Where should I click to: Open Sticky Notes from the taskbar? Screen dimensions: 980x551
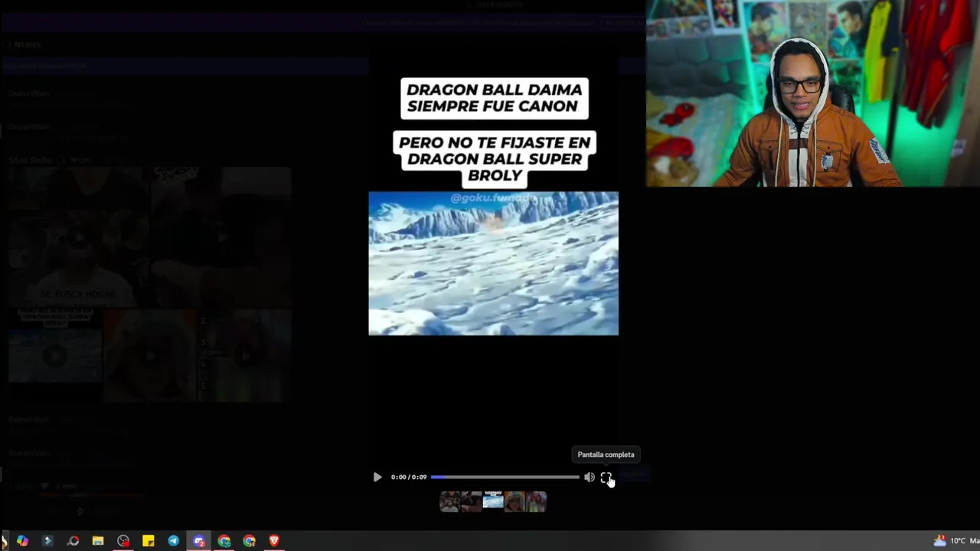pos(149,541)
